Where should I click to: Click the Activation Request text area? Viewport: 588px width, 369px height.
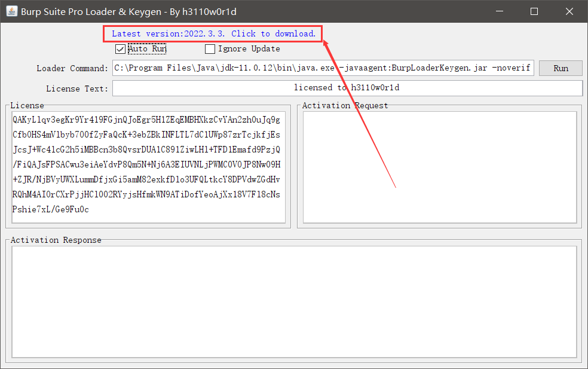pos(440,167)
